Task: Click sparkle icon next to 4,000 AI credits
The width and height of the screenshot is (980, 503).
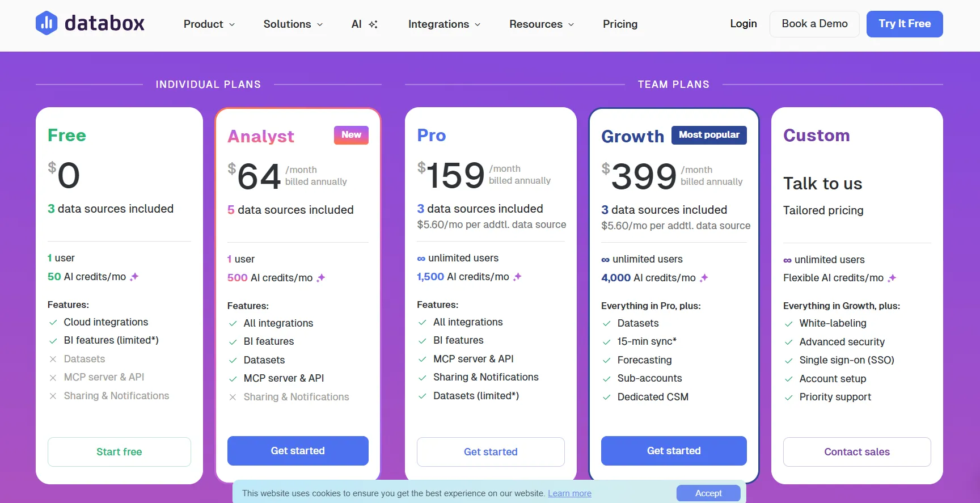Action: (704, 278)
